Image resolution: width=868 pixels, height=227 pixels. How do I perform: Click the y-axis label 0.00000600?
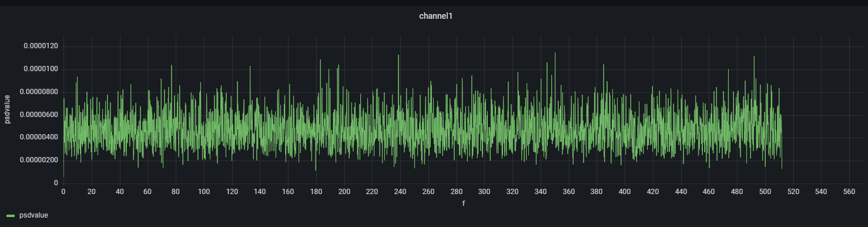point(39,115)
